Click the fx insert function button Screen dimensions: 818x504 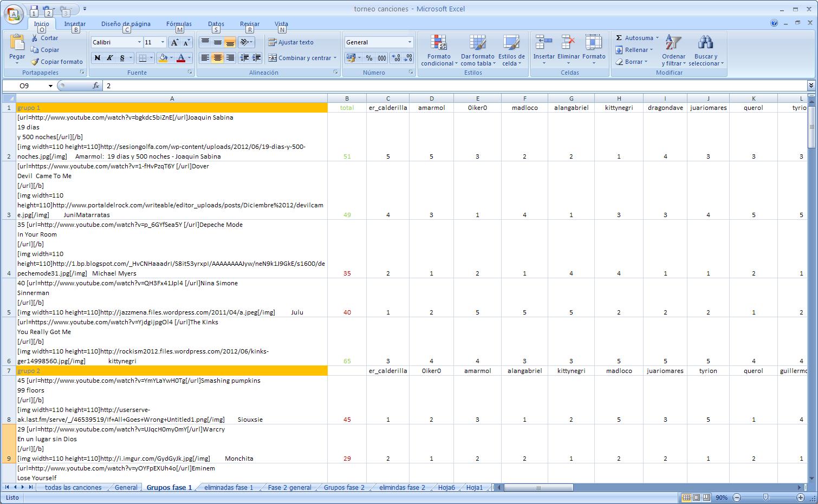[x=96, y=86]
